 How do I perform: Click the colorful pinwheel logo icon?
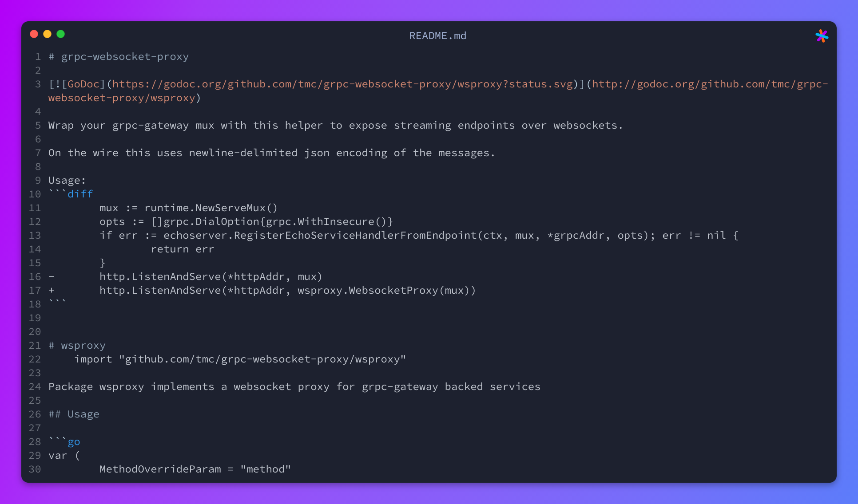[x=822, y=36]
